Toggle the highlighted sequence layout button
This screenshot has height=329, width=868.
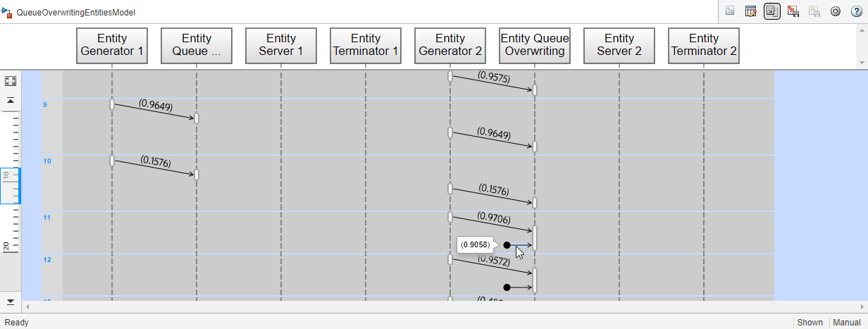pos(772,11)
